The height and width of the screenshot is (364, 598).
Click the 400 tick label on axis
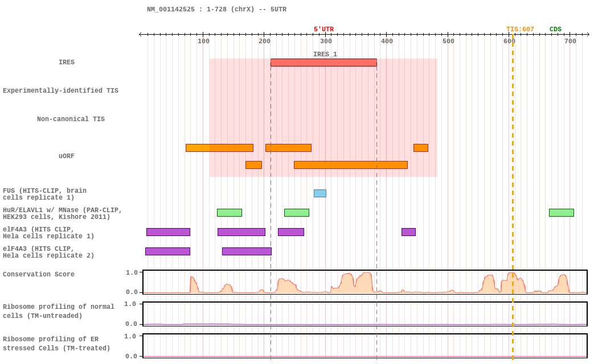[x=387, y=41]
